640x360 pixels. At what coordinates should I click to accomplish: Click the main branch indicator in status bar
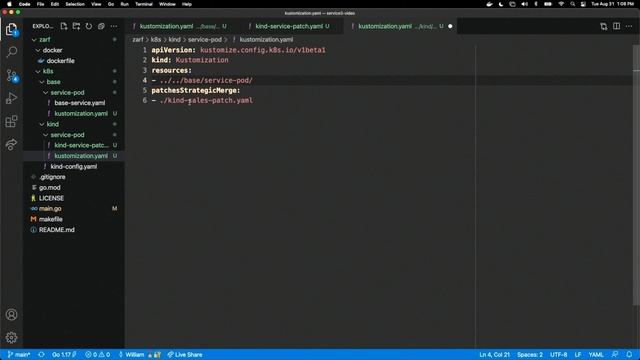[x=19, y=354]
